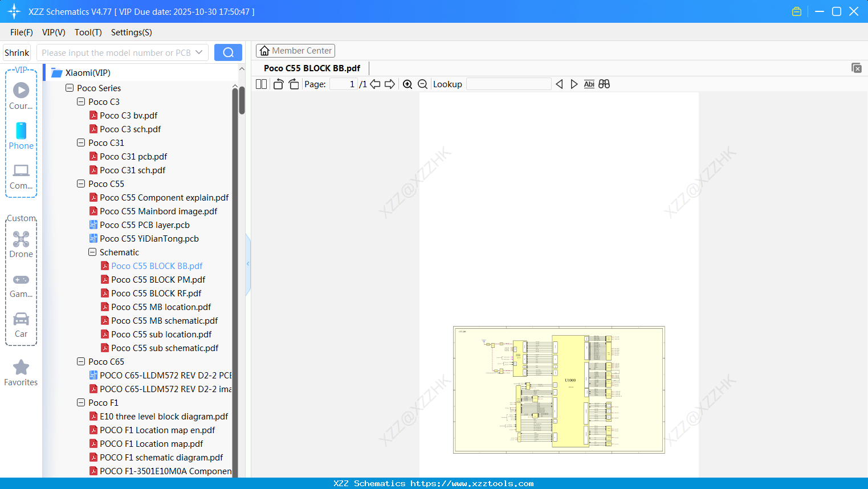Rotate the page counterclockwise
The width and height of the screenshot is (868, 489).
[x=278, y=84]
